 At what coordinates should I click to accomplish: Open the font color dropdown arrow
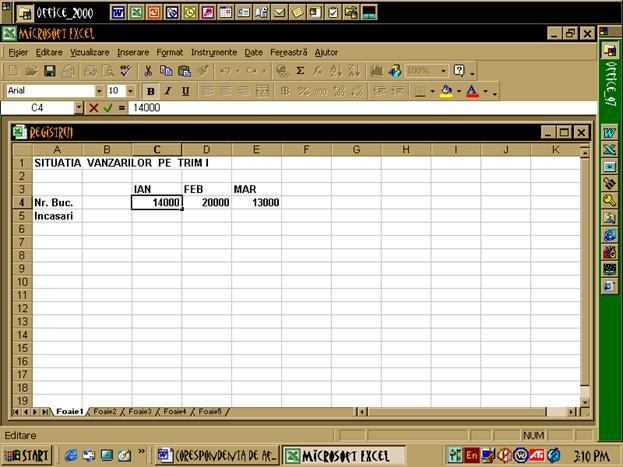coord(485,91)
